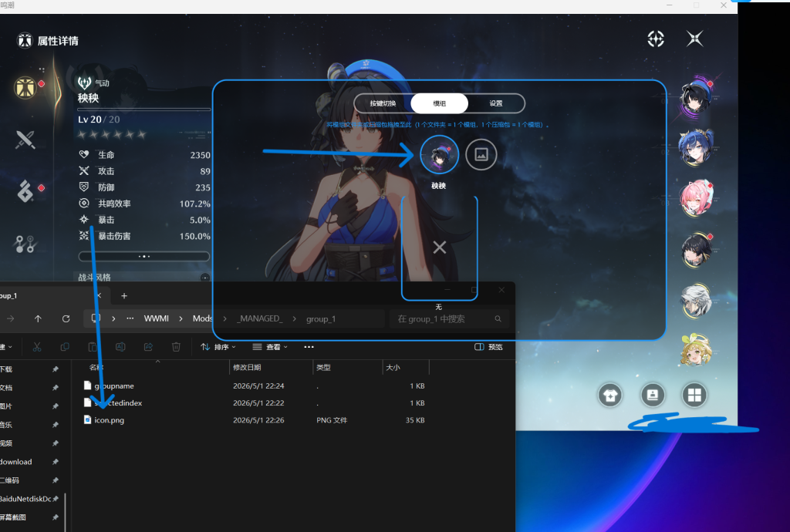Click the image placeholder circle icon
This screenshot has width=790, height=532.
point(481,154)
